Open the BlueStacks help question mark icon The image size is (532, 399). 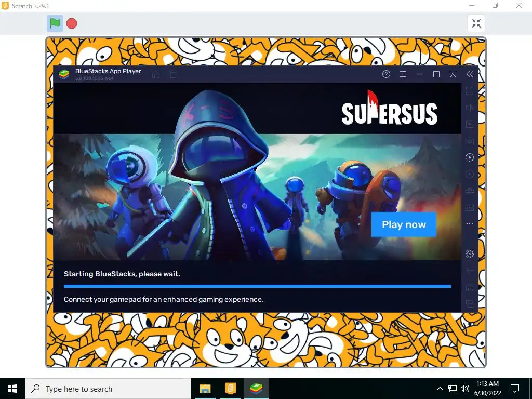(386, 74)
